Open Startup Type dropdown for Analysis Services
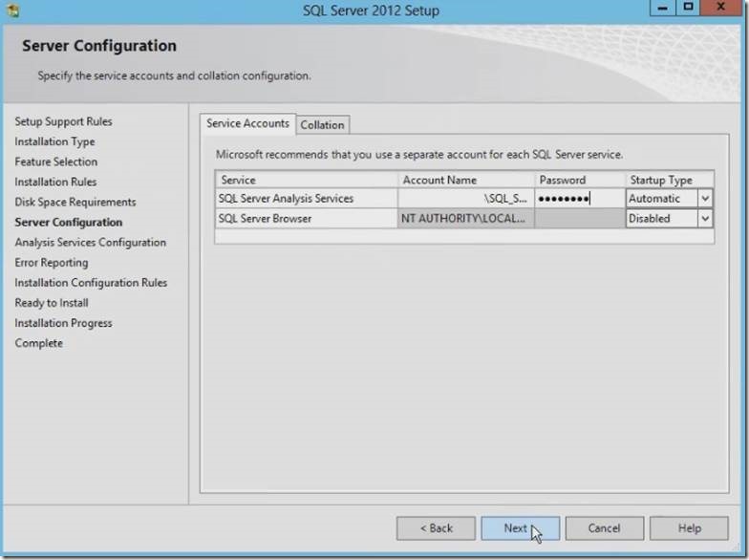749x560 pixels. [705, 199]
